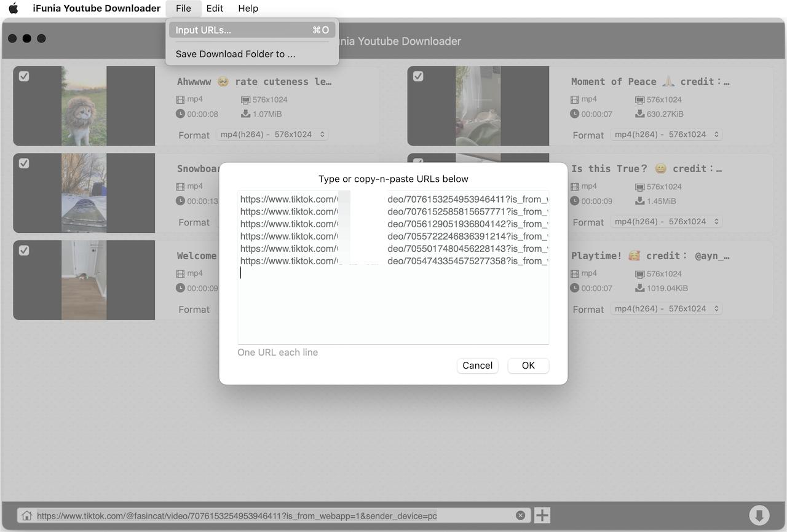Click the home icon beside URL field
787x532 pixels.
[x=25, y=515]
